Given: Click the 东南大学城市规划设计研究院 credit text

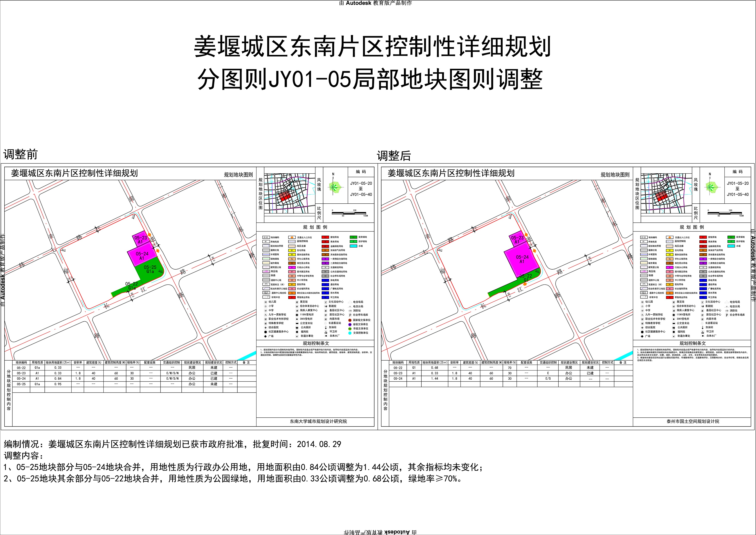Looking at the screenshot, I should coord(318,421).
